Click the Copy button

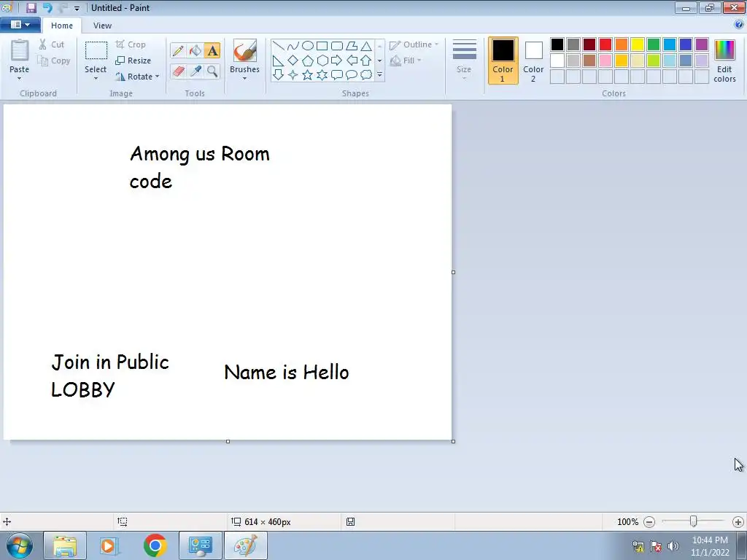click(54, 61)
